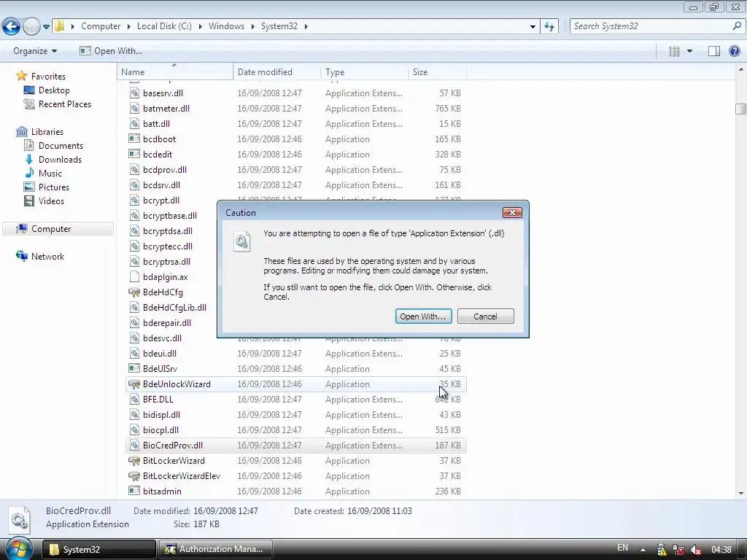Click the file list vertical scrollbar thumb

740,109
